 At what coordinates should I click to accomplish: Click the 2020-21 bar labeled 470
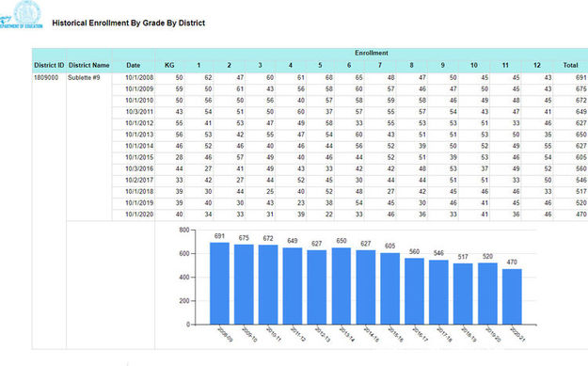point(512,296)
